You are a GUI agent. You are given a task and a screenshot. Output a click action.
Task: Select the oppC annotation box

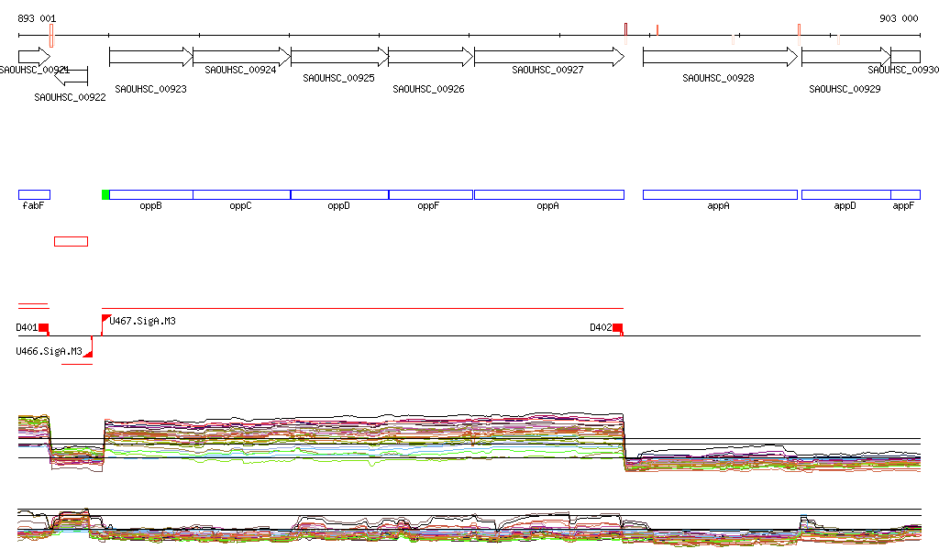coord(241,194)
